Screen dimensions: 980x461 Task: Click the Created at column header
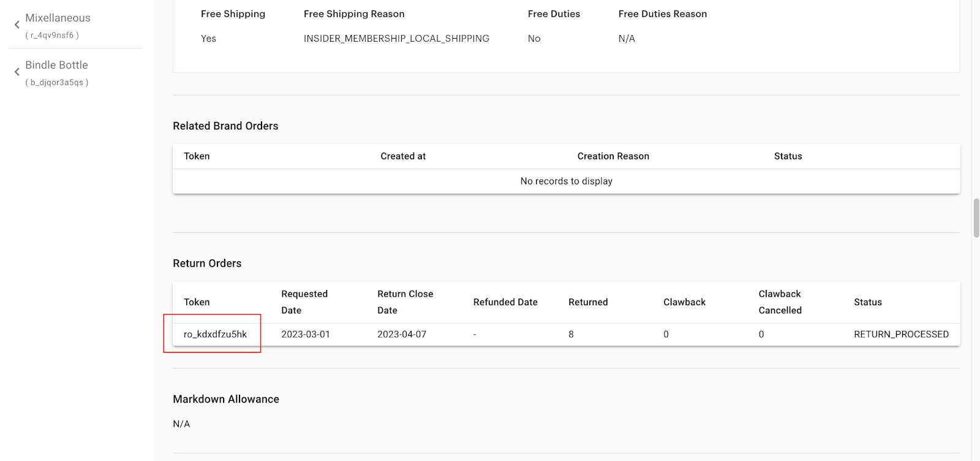(403, 156)
